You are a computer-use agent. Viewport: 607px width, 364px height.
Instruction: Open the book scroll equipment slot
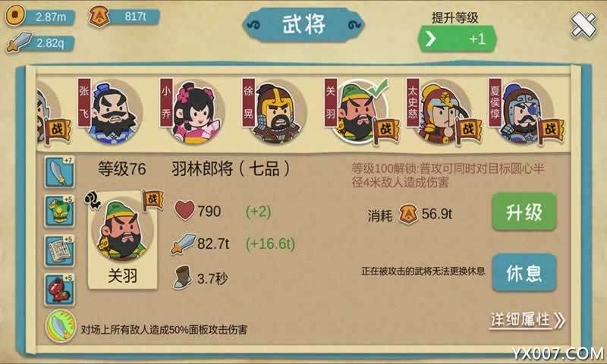[x=59, y=251]
